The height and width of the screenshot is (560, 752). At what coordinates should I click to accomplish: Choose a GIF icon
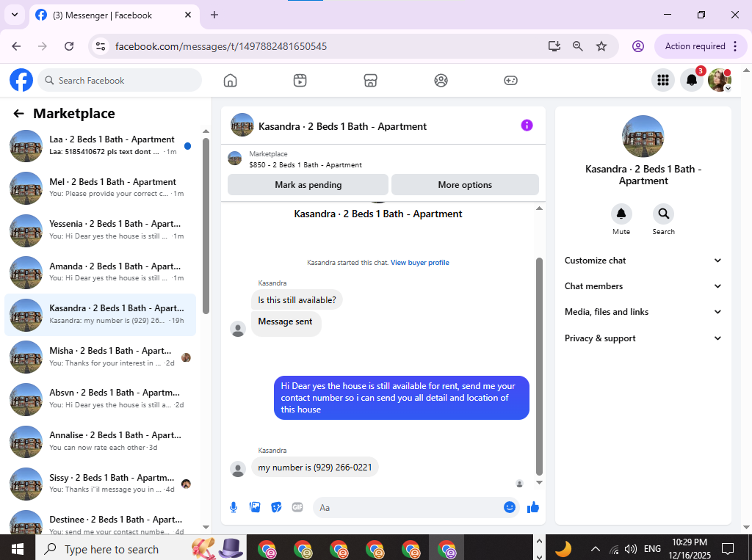(x=297, y=507)
